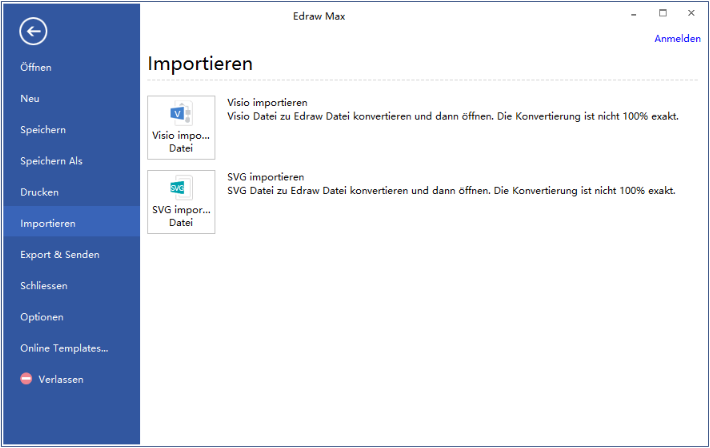710x448 pixels.
Task: Click the Importieren page title
Action: point(200,63)
